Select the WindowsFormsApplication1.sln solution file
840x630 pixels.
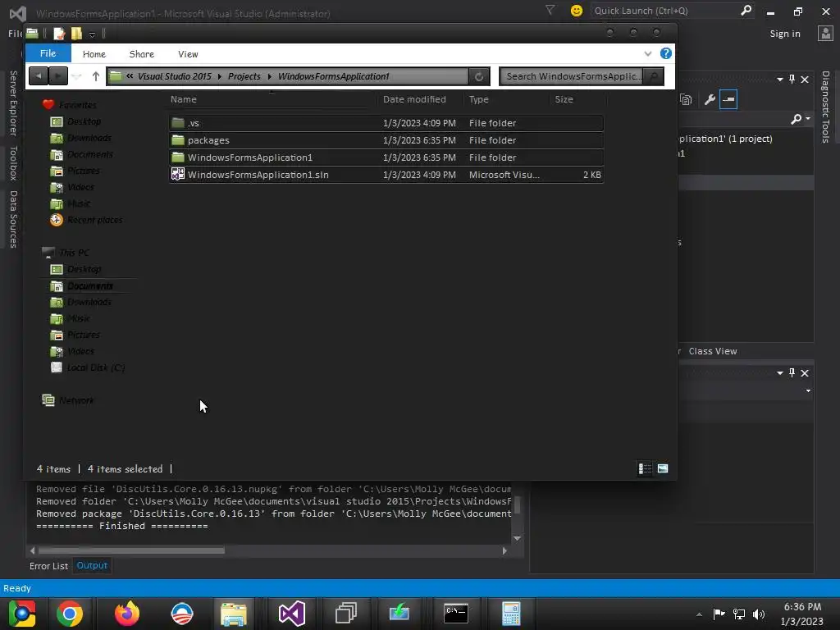click(386, 175)
